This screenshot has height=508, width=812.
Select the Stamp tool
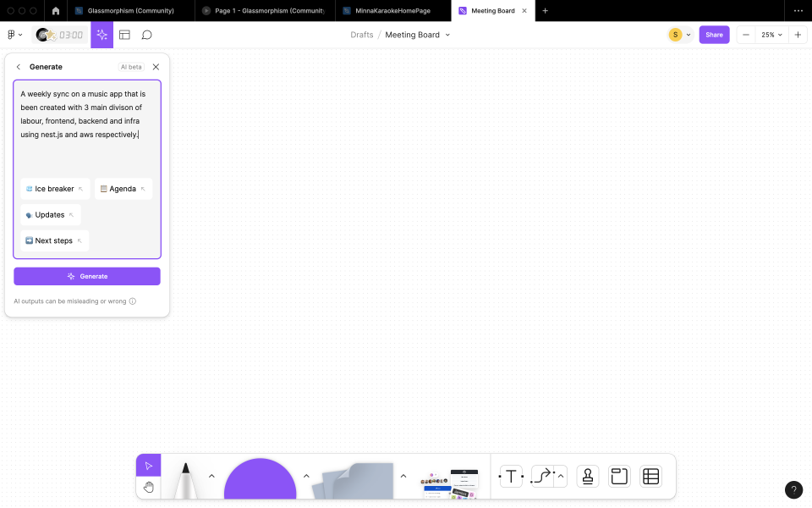coord(587,476)
